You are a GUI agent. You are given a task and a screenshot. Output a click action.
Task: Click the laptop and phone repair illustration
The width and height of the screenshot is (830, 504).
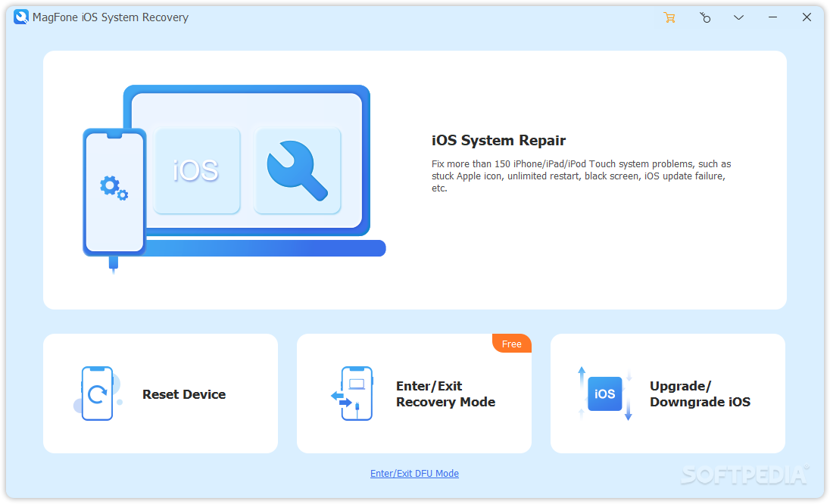[234, 179]
